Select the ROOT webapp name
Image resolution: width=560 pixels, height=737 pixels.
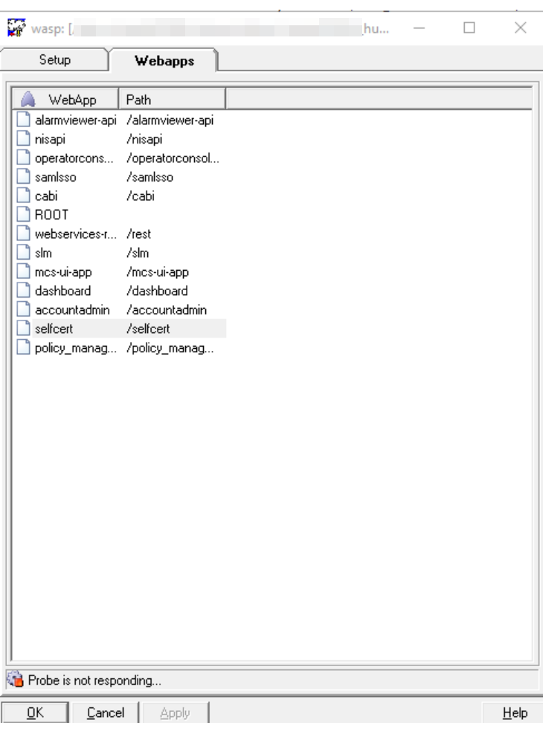click(x=51, y=215)
